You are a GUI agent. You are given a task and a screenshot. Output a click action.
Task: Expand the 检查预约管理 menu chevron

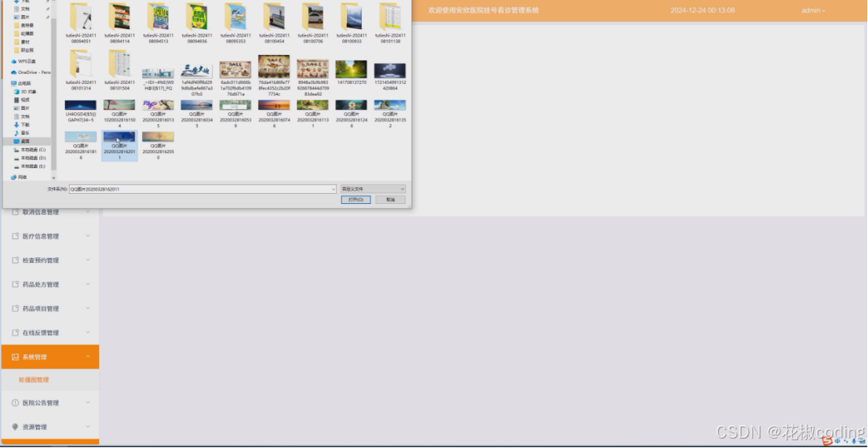[x=88, y=260]
